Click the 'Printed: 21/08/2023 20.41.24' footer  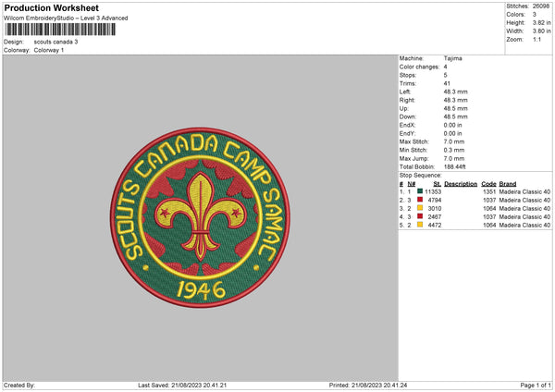point(368,386)
